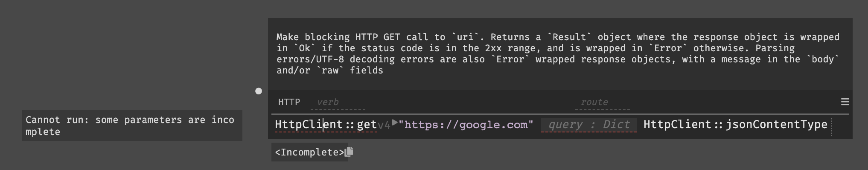The height and width of the screenshot is (170, 868).
Task: Click the `raw` word in documentation
Action: click(330, 70)
